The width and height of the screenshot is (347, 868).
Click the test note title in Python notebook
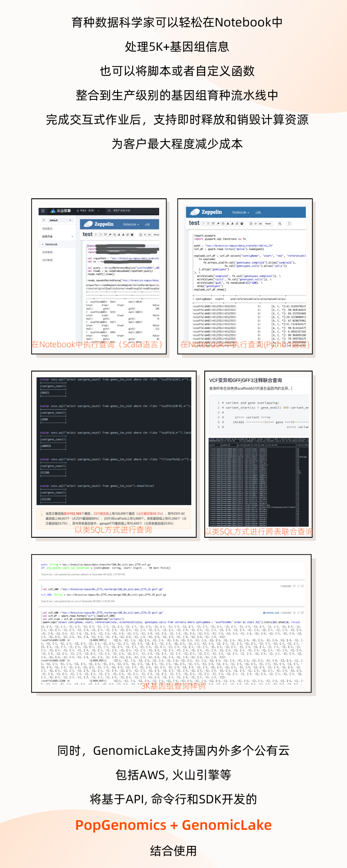(x=194, y=223)
